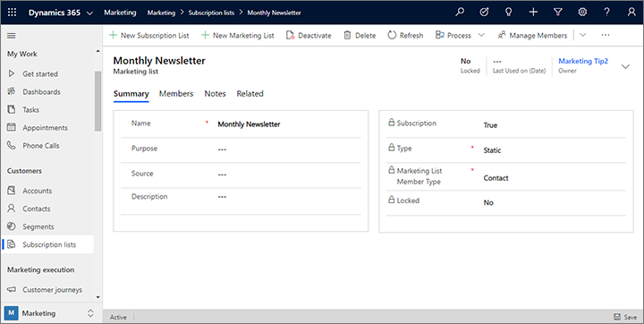This screenshot has width=644, height=324.
Task: Click the Accounts sidebar icon
Action: click(12, 191)
